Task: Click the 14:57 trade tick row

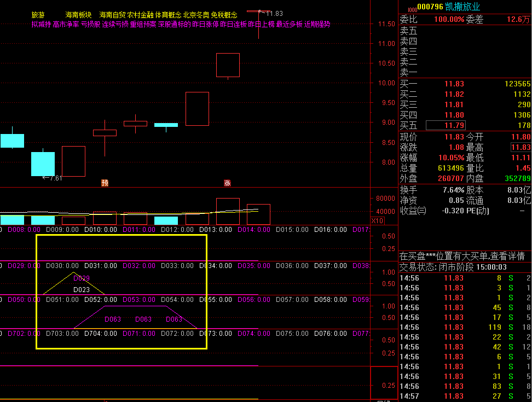Action: (465, 396)
